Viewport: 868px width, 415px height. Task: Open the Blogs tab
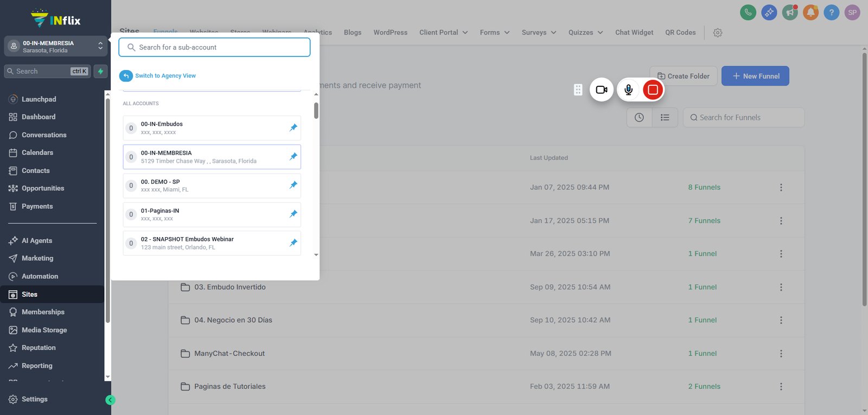[353, 33]
